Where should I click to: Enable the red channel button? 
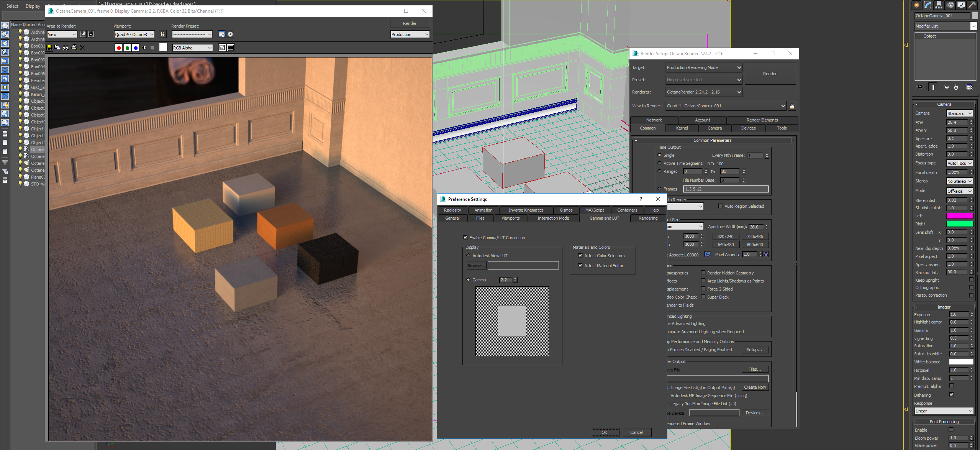coord(119,48)
